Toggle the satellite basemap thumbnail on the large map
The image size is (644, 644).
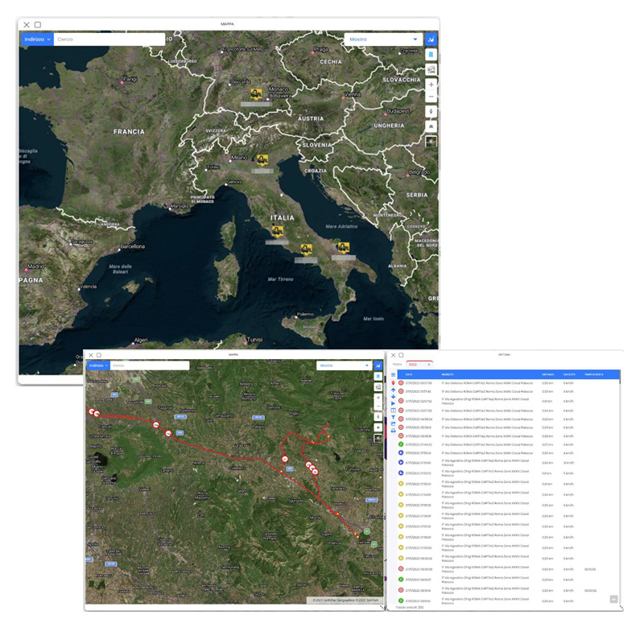coord(431,141)
